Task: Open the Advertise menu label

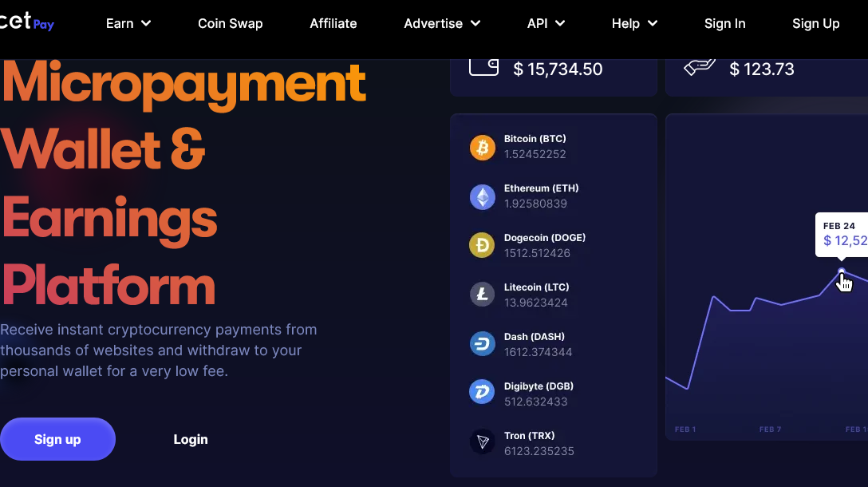Action: pos(433,23)
